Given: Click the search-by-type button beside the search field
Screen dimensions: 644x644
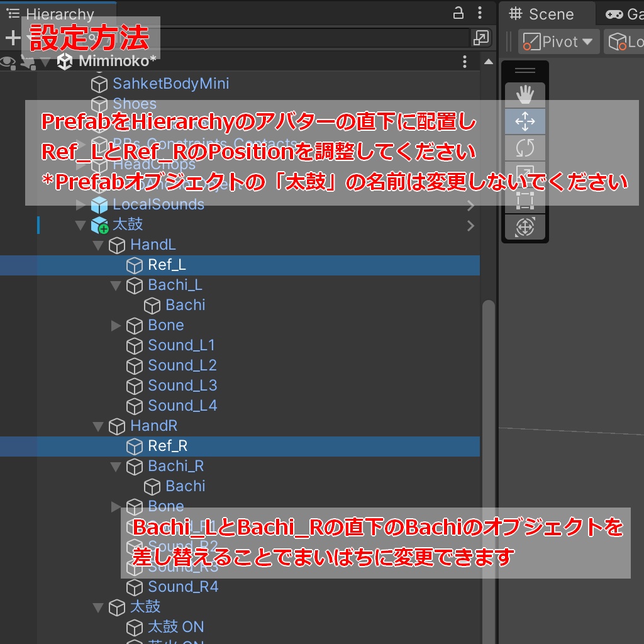Looking at the screenshot, I should [x=481, y=38].
